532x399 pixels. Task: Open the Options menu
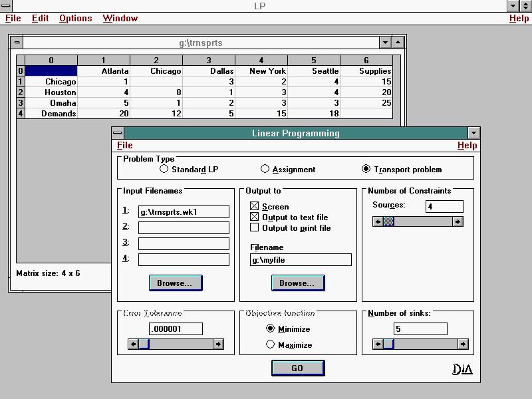tap(75, 18)
